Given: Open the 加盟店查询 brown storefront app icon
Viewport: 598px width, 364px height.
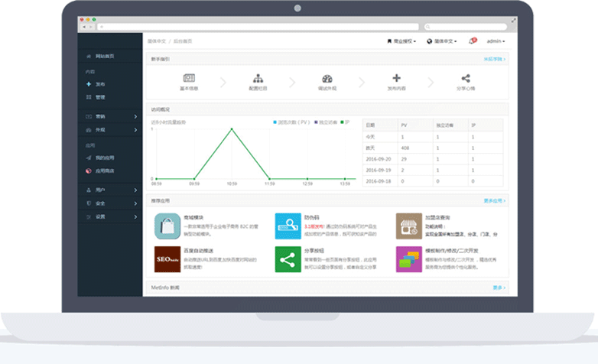Looking at the screenshot, I should point(409,226).
